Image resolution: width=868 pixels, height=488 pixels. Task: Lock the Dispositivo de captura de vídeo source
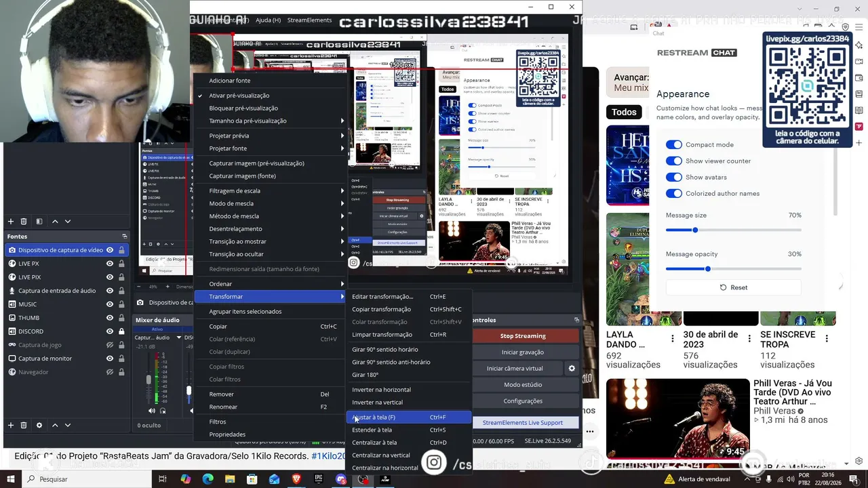(x=121, y=250)
